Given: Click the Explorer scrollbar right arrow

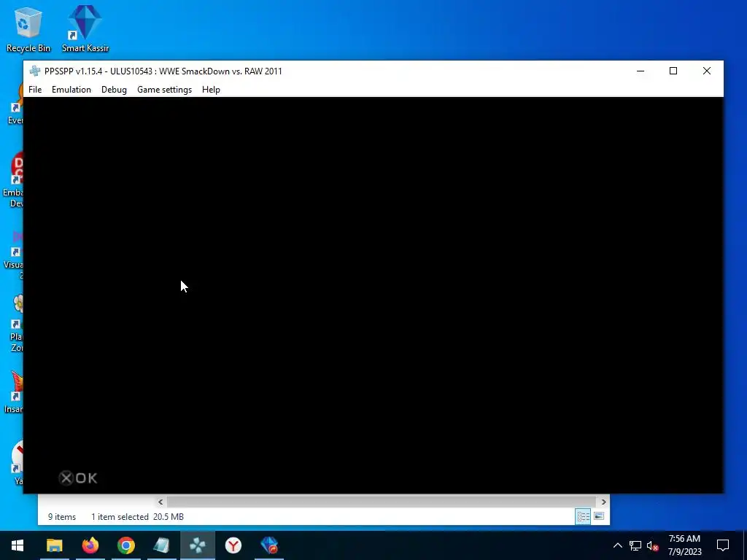Looking at the screenshot, I should pyautogui.click(x=603, y=502).
